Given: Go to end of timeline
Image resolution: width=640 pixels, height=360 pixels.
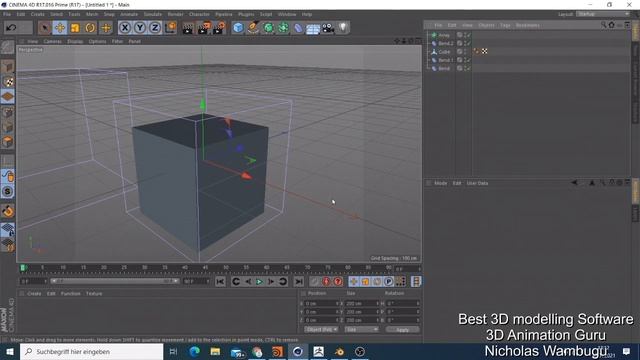Looking at the screenshot, I should tap(299, 282).
